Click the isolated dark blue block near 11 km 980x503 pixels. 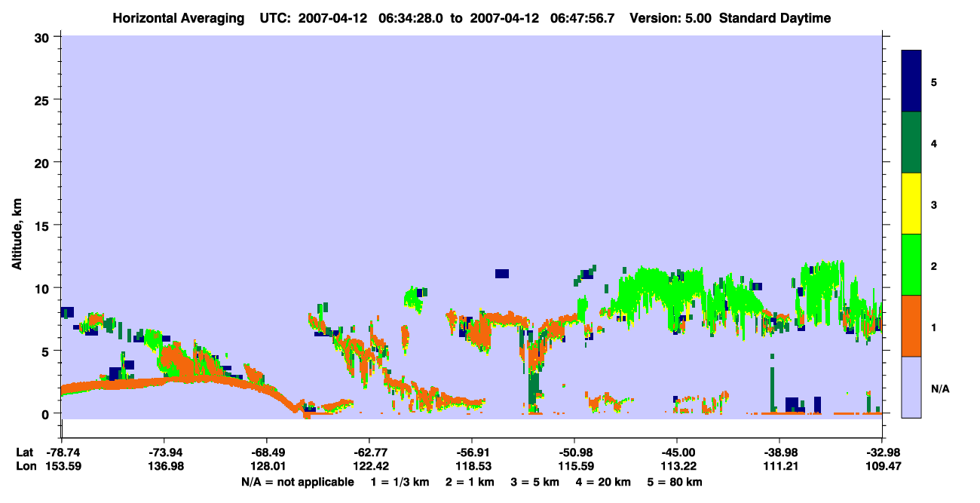(x=502, y=273)
